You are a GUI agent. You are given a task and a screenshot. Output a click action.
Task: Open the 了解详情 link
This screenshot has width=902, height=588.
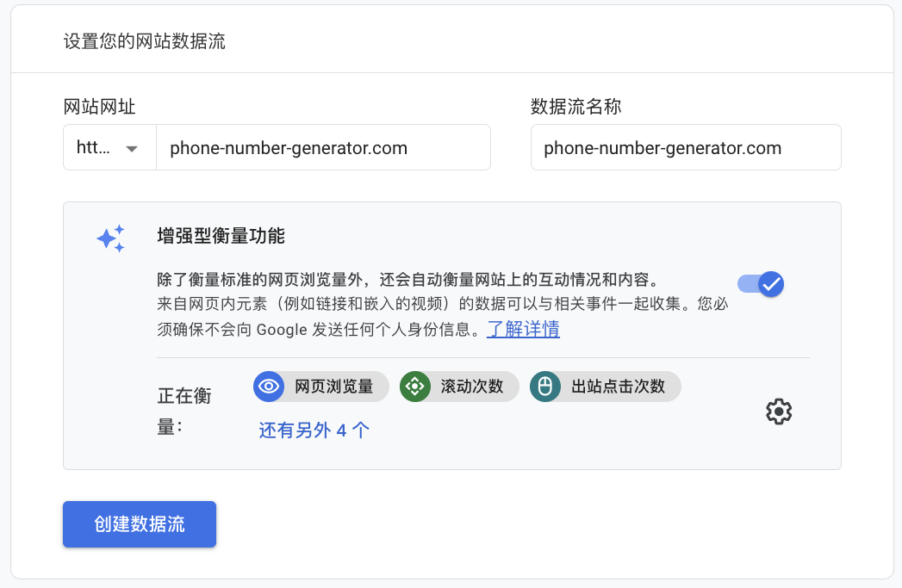523,329
